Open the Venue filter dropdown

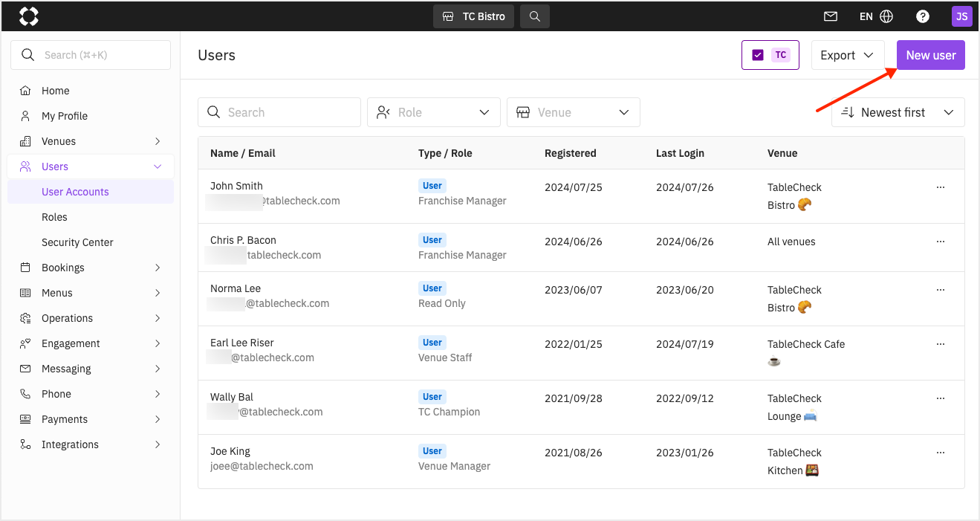tap(574, 112)
